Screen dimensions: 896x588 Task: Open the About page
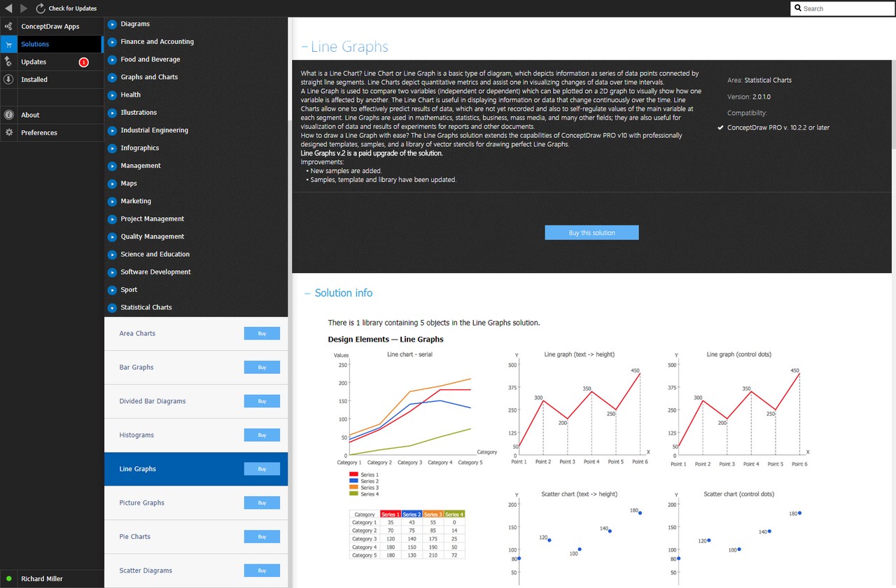(52, 115)
